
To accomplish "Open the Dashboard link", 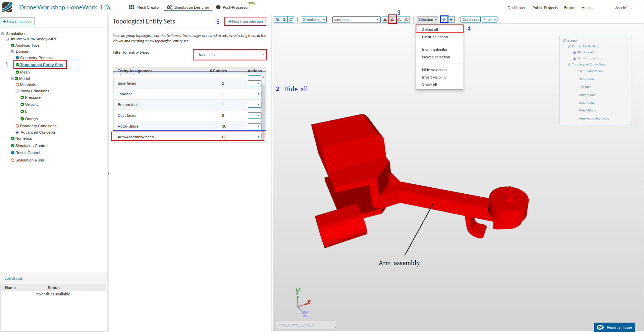I will (x=517, y=8).
